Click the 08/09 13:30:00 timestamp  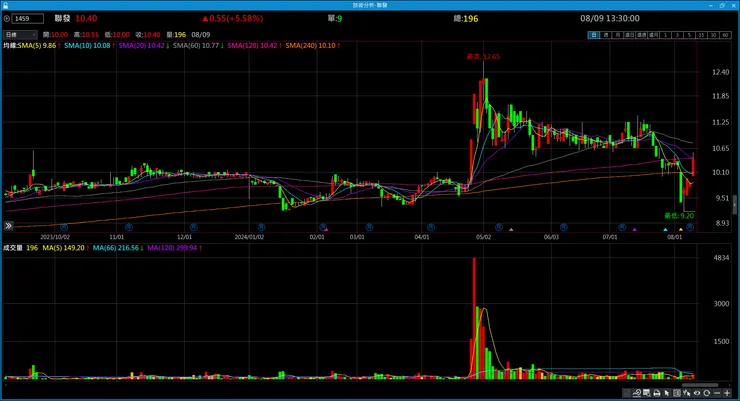pyautogui.click(x=610, y=18)
